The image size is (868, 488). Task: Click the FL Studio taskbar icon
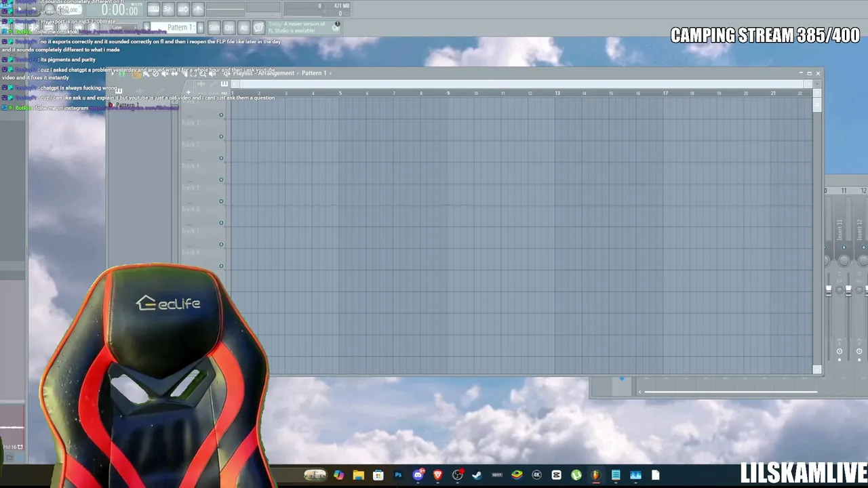coord(596,475)
